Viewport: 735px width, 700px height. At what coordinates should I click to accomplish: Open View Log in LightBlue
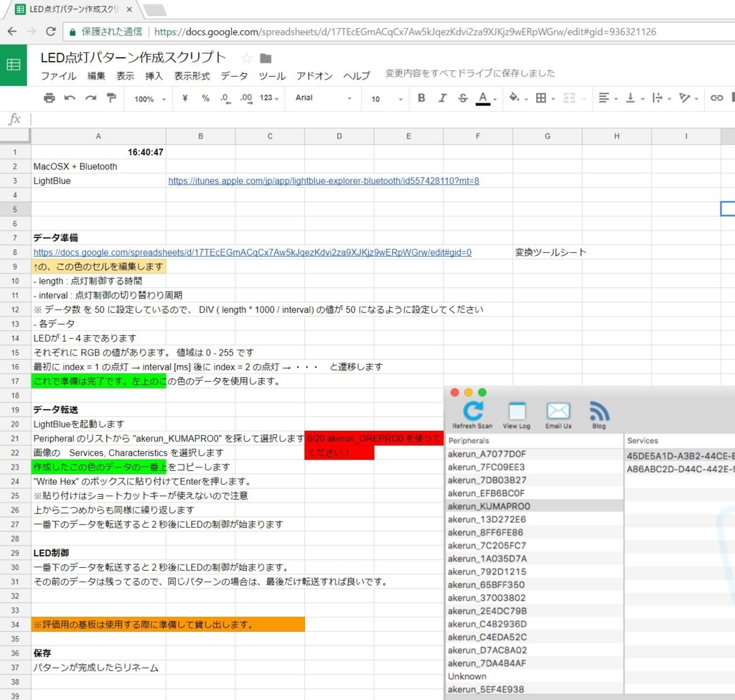pyautogui.click(x=517, y=415)
